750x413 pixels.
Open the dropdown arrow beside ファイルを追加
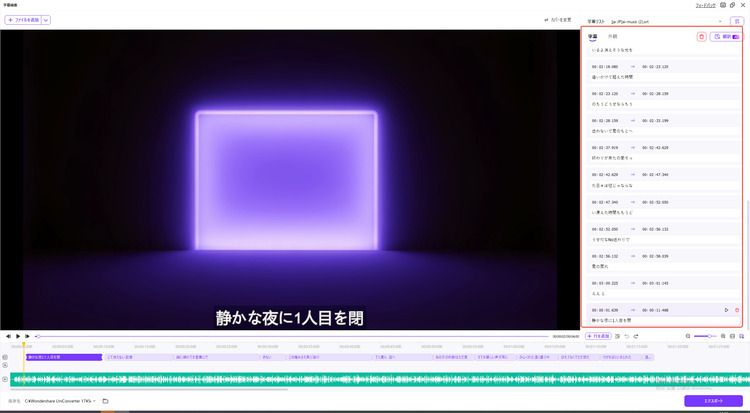click(x=46, y=20)
